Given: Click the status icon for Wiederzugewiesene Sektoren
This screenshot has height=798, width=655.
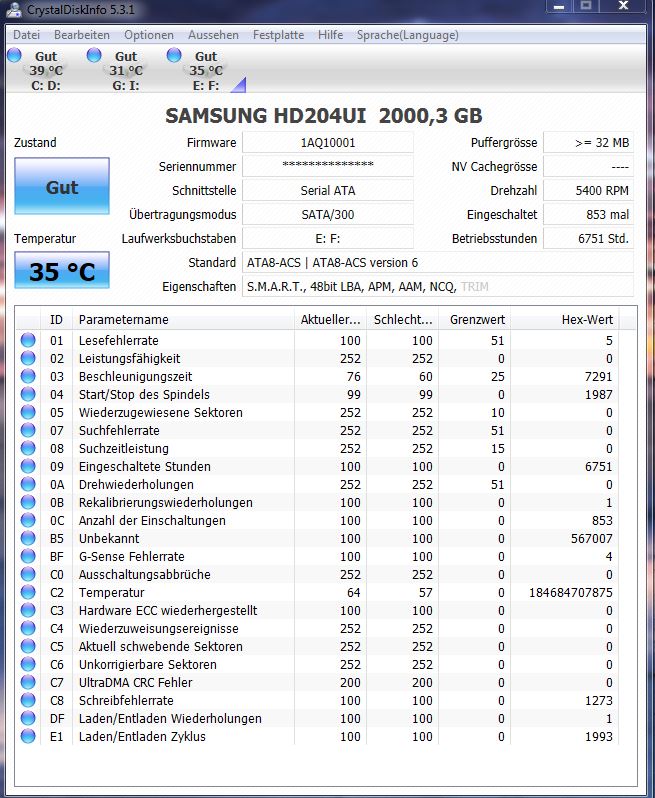Looking at the screenshot, I should coord(28,412).
